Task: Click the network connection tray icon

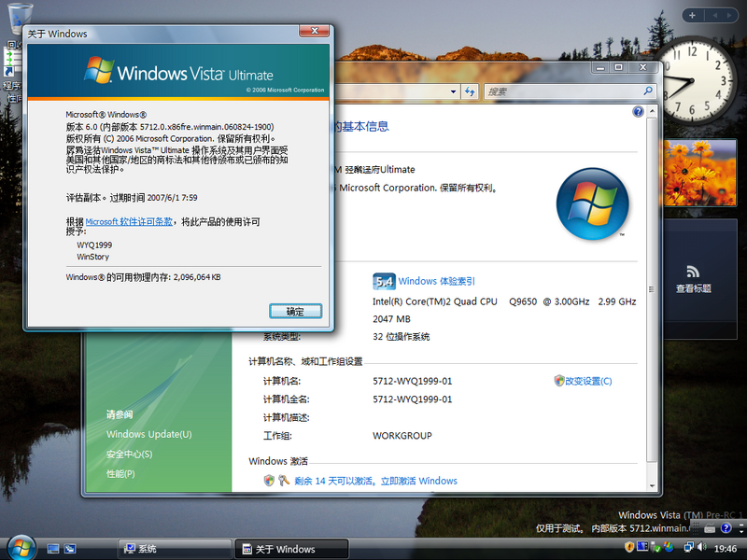Action: pyautogui.click(x=689, y=547)
